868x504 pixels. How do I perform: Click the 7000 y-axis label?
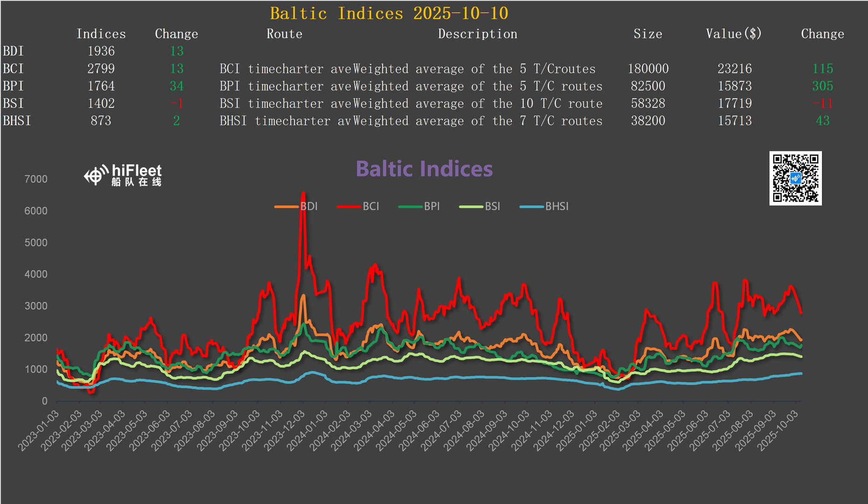point(36,179)
